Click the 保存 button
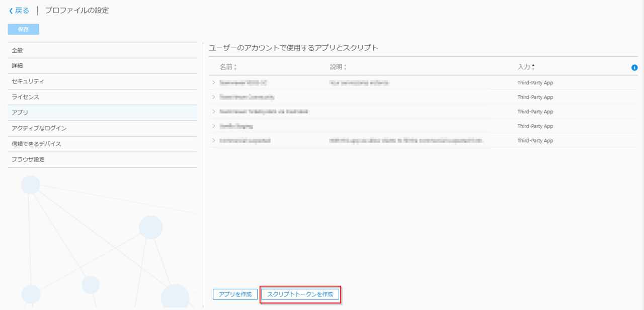 pyautogui.click(x=23, y=29)
